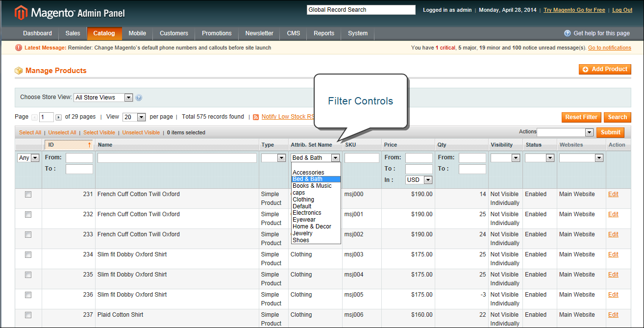Open the Choose Store View dropdown
This screenshot has height=328, width=644.
[103, 98]
